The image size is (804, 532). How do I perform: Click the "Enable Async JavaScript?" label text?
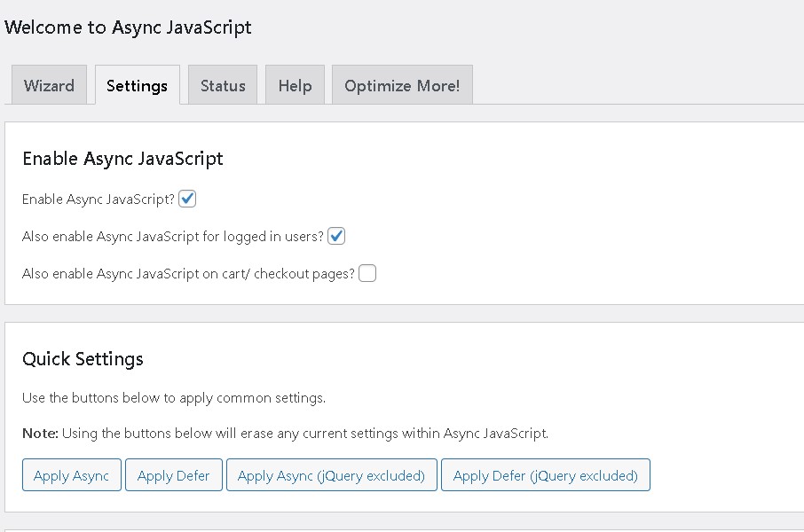[x=98, y=199]
